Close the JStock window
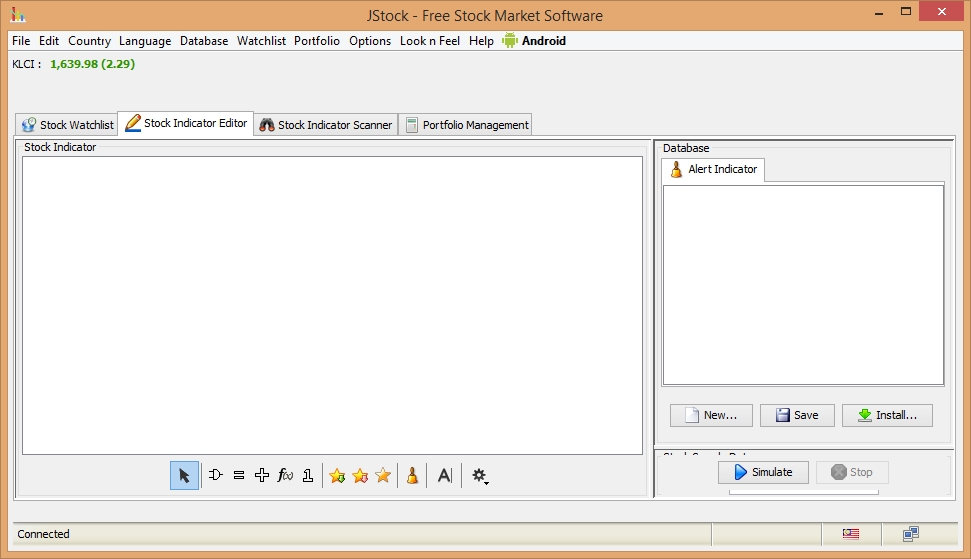Viewport: 971px width, 559px height. (x=942, y=12)
